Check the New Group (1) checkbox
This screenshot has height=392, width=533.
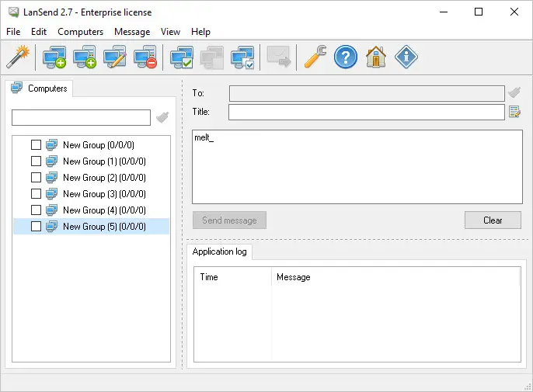coord(36,161)
